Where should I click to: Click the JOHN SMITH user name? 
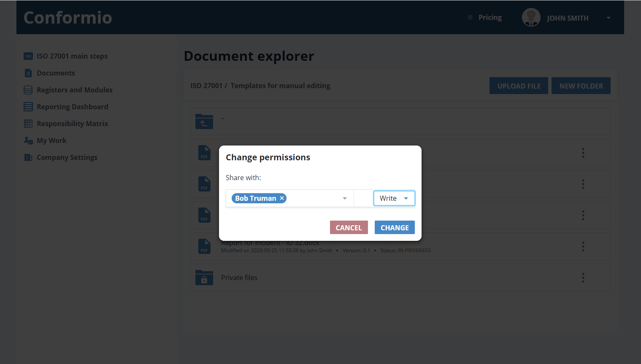click(x=568, y=18)
